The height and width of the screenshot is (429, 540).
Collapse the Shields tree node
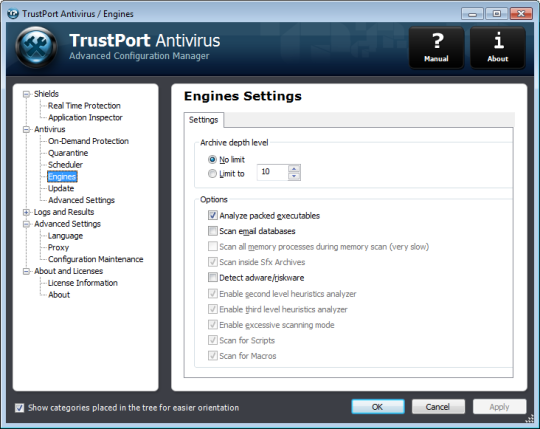point(26,94)
